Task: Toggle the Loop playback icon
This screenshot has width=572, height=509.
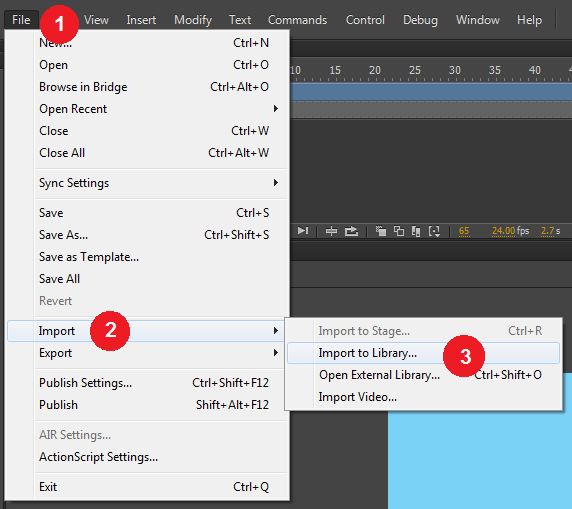Action: [351, 231]
